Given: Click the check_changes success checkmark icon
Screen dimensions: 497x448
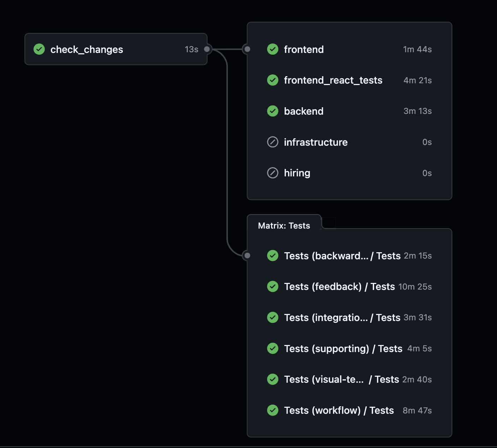Looking at the screenshot, I should (39, 49).
